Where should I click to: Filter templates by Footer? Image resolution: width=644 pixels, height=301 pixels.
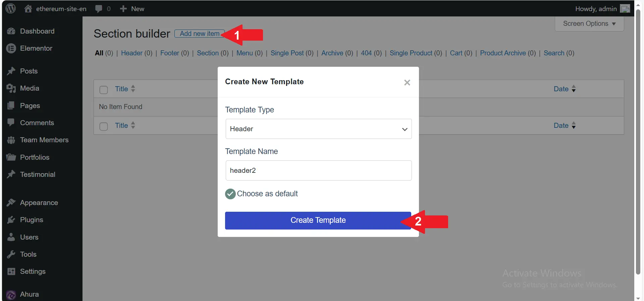point(169,53)
